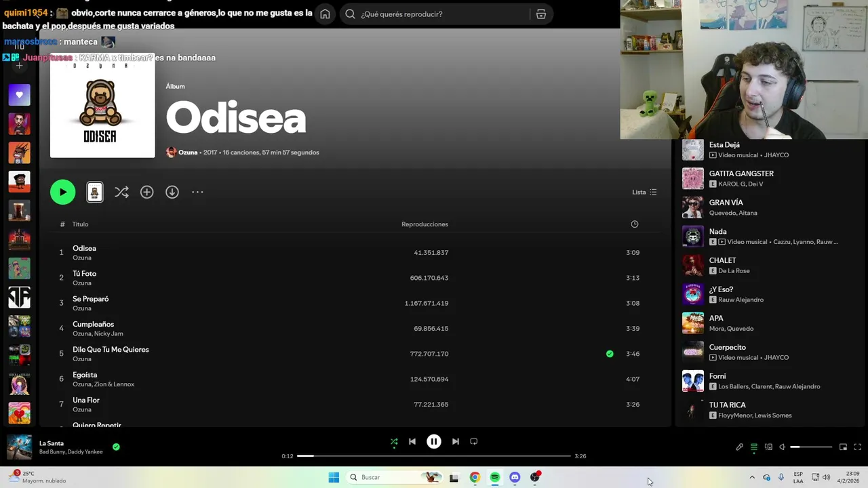Viewport: 868px width, 488px height.
Task: Download the Odisea album
Action: [172, 192]
